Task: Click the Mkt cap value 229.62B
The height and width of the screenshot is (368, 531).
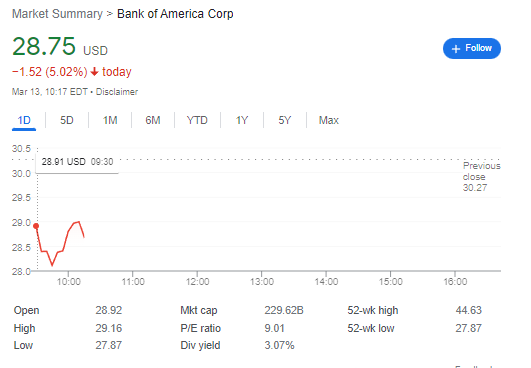Action: tap(284, 310)
